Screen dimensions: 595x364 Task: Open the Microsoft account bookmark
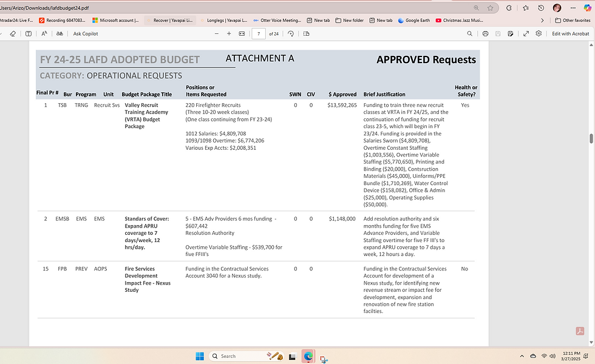(x=115, y=21)
